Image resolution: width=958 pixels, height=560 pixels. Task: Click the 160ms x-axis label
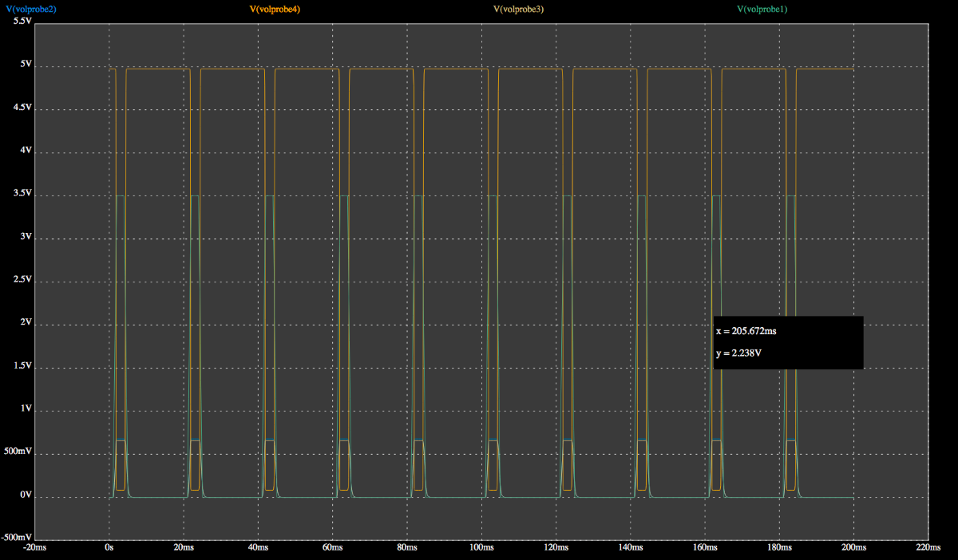pyautogui.click(x=705, y=548)
